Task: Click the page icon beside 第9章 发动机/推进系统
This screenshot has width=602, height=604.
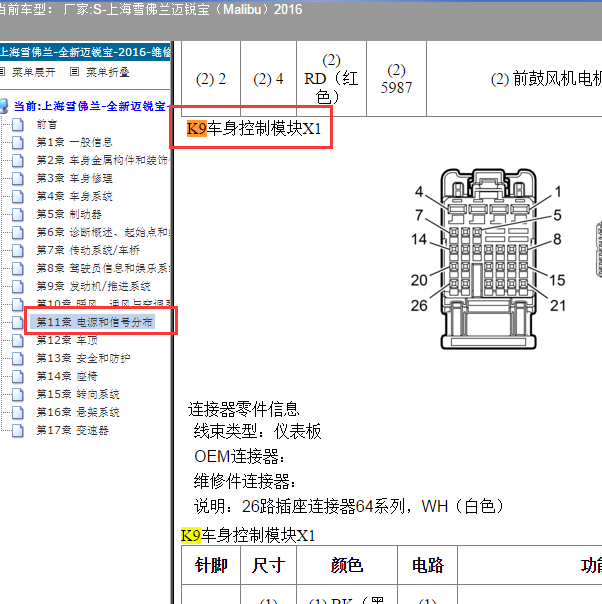Action: (18, 287)
